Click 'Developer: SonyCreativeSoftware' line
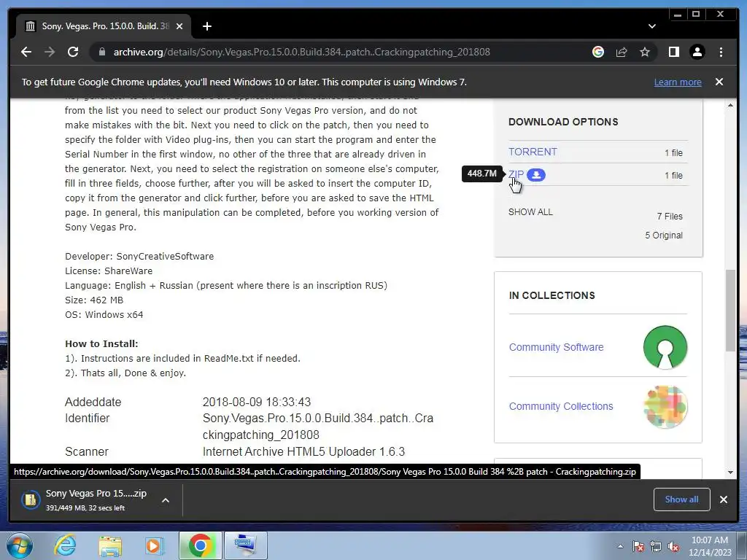747x560 pixels. point(139,256)
